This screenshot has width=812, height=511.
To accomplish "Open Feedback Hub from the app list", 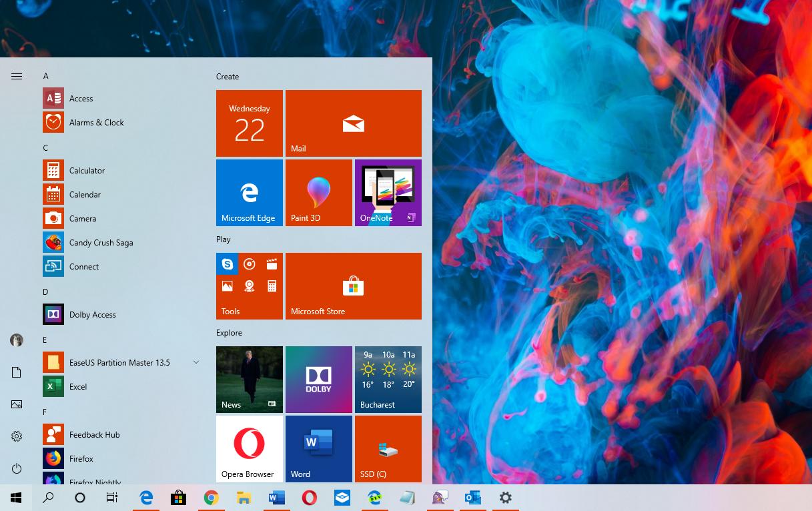I will 123,435.
